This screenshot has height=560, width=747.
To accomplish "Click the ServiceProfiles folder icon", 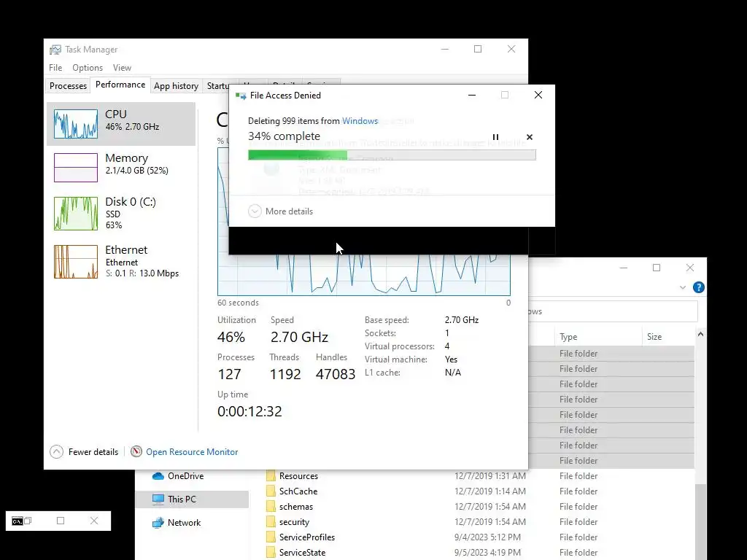I will click(x=271, y=537).
